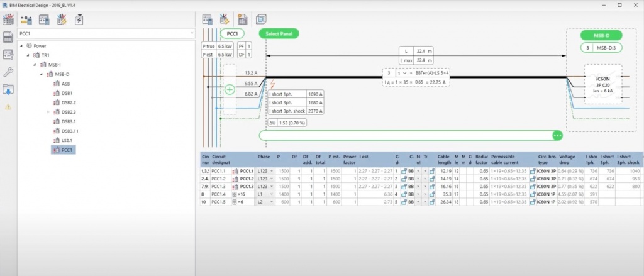Click the 3D box view icon

261,19
